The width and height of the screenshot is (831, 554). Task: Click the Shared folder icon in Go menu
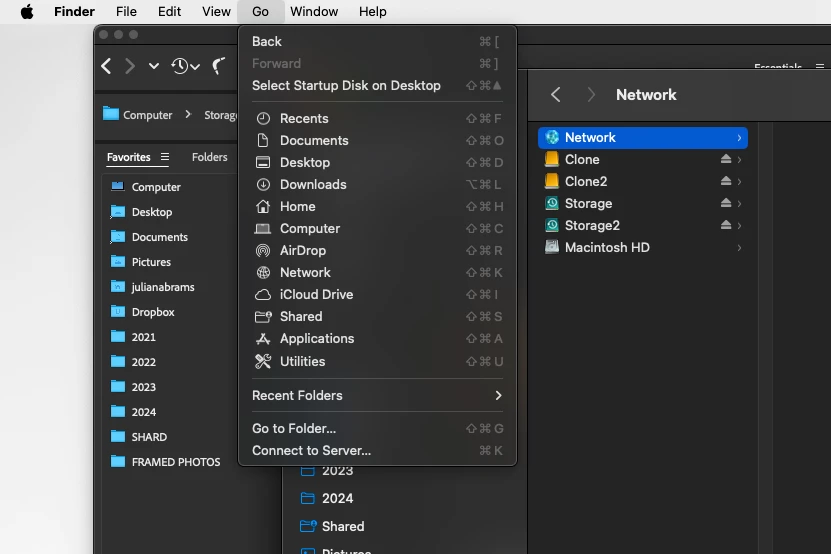tap(263, 316)
